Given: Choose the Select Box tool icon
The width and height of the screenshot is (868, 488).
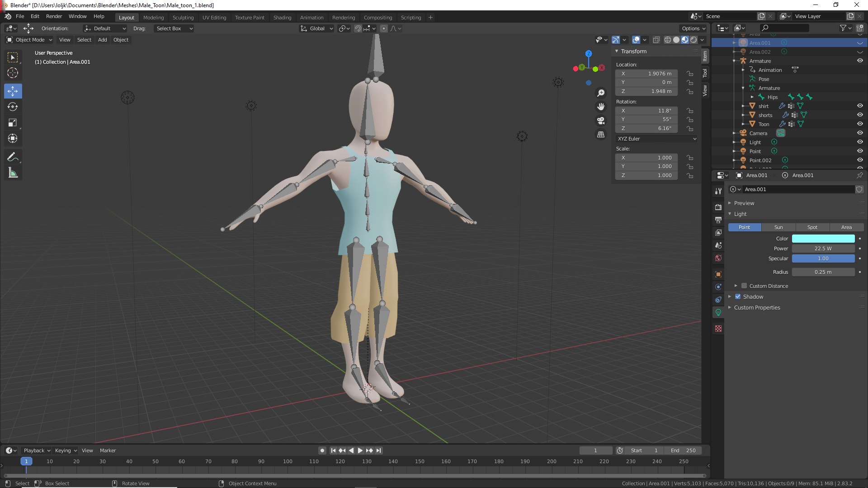Looking at the screenshot, I should tap(13, 57).
